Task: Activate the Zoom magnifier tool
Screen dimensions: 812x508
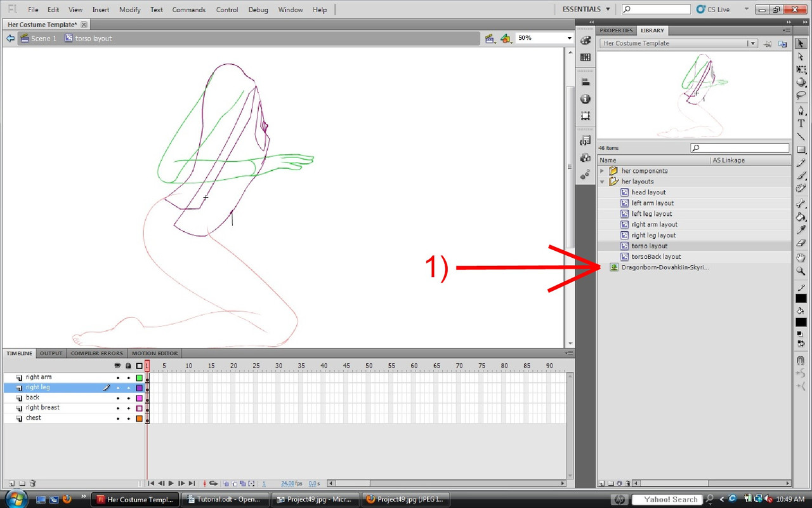Action: [x=801, y=271]
